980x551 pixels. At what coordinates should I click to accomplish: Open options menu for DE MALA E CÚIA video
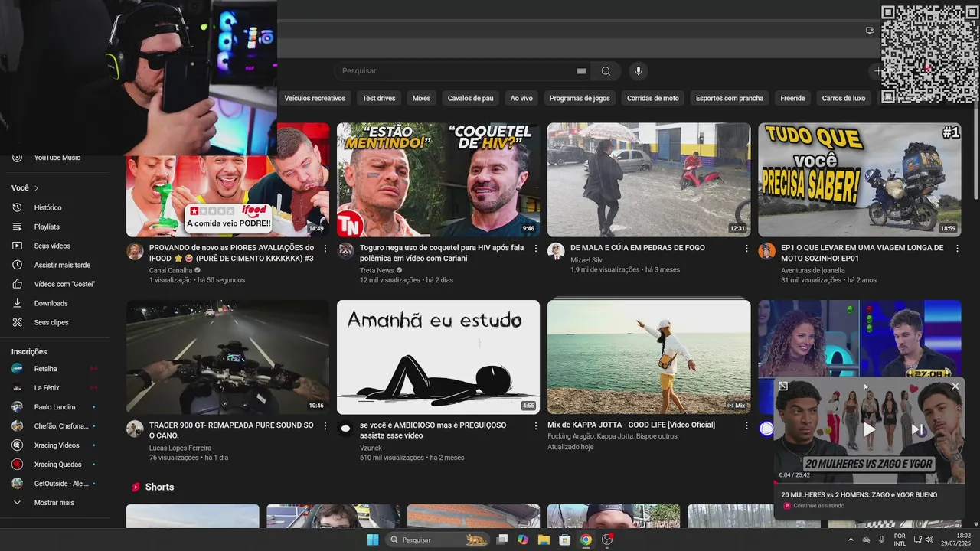click(x=746, y=249)
